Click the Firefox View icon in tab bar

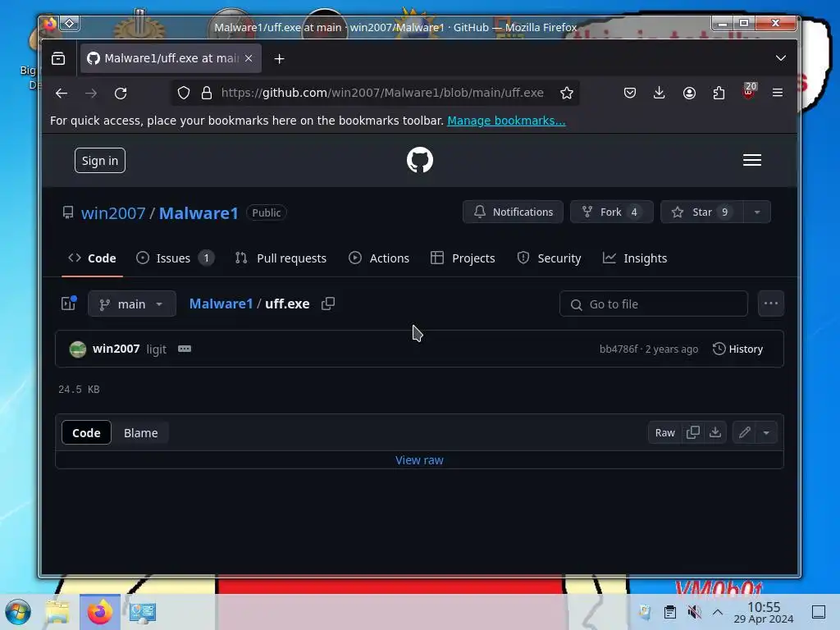click(58, 58)
